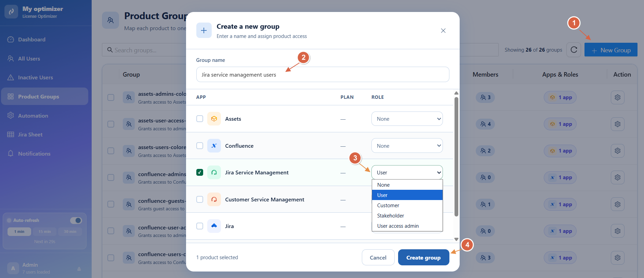This screenshot has width=644, height=278.
Task: Click the app list scrollbar down arrow
Action: [x=456, y=239]
